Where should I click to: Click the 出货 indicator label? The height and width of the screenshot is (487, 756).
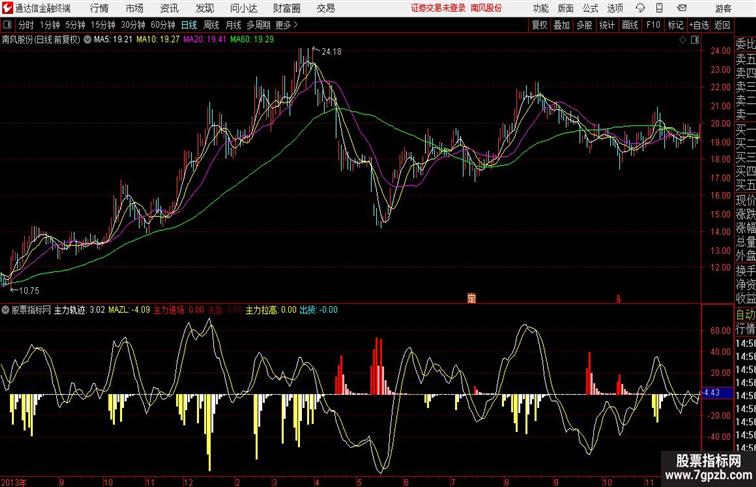point(307,310)
